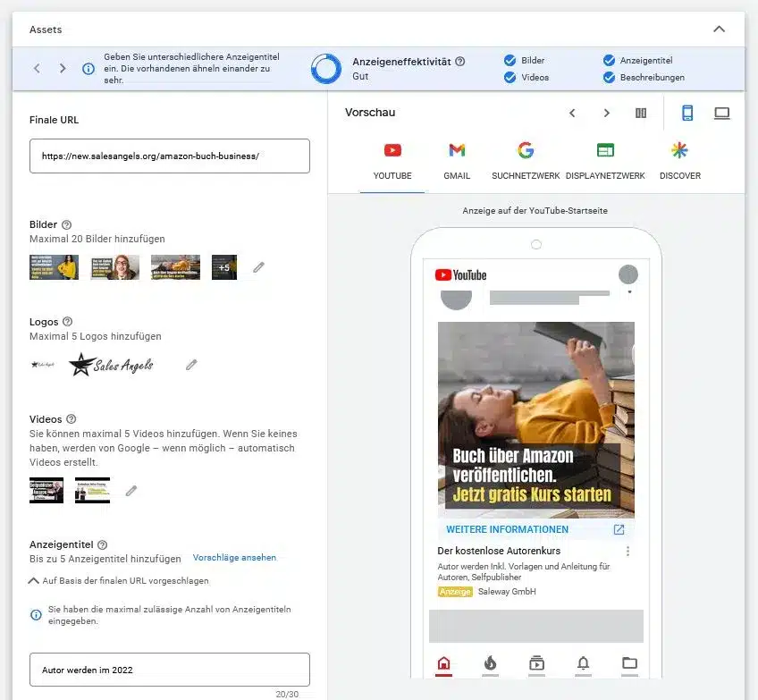Screen dimensions: 758x700
Task: Open help icon next to Anzeigeneffektivität
Action: tap(460, 62)
